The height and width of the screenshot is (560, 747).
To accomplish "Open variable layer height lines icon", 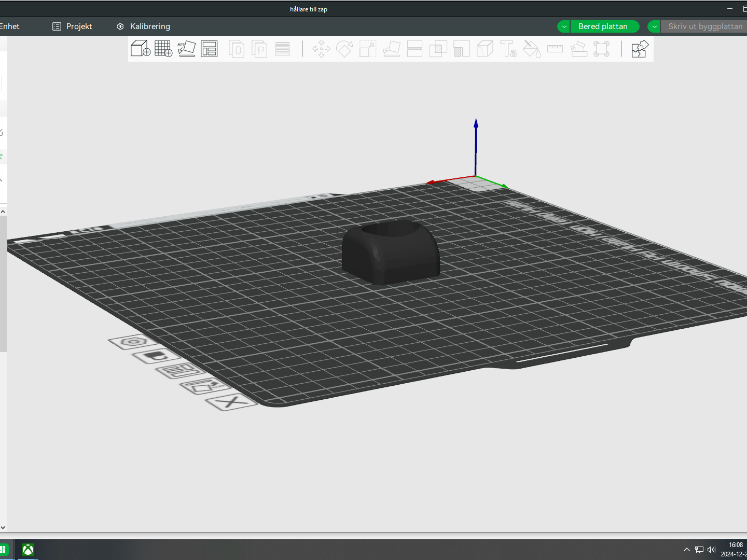I will (282, 49).
